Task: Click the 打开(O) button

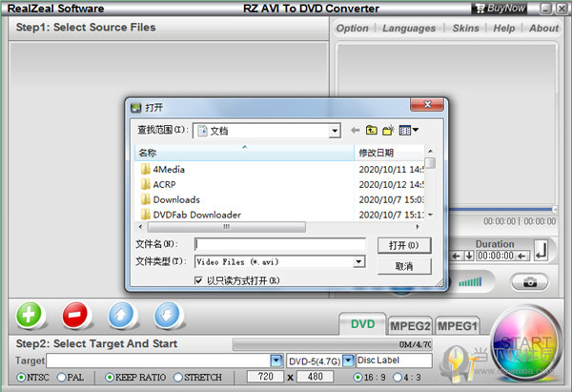Action: (x=404, y=245)
